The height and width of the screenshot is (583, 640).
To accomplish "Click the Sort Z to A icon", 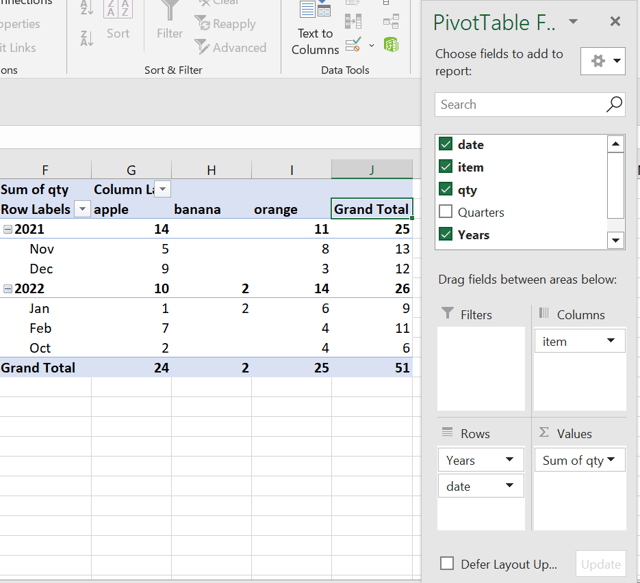I will click(87, 38).
